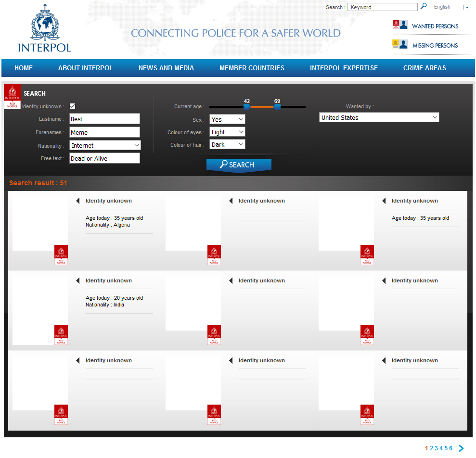
Task: Open the photo placeholder of the Algeria result
Action: 40,223
